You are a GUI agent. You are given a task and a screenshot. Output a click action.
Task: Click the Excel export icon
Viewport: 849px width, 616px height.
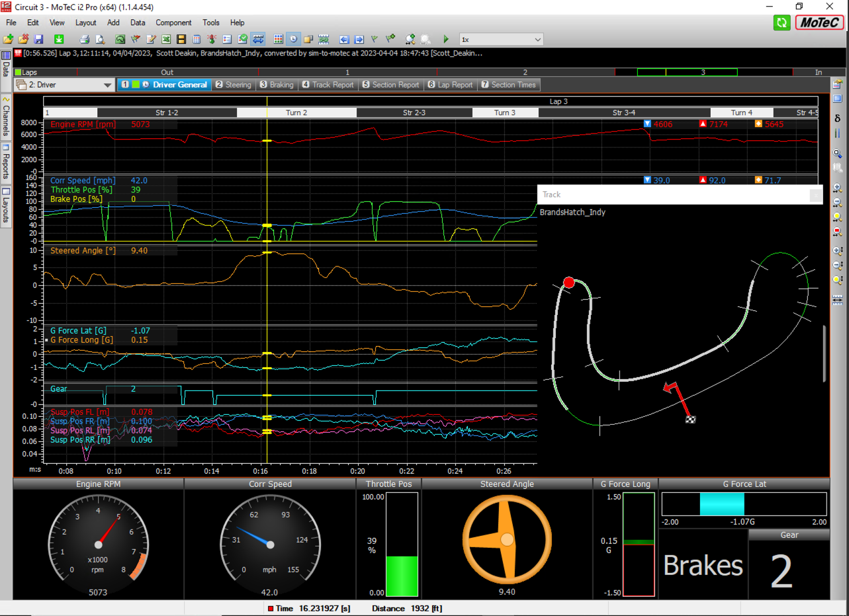[166, 39]
